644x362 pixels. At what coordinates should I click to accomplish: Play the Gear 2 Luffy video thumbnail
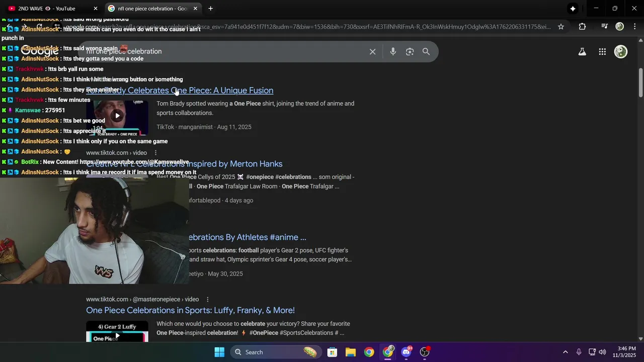[117, 331]
